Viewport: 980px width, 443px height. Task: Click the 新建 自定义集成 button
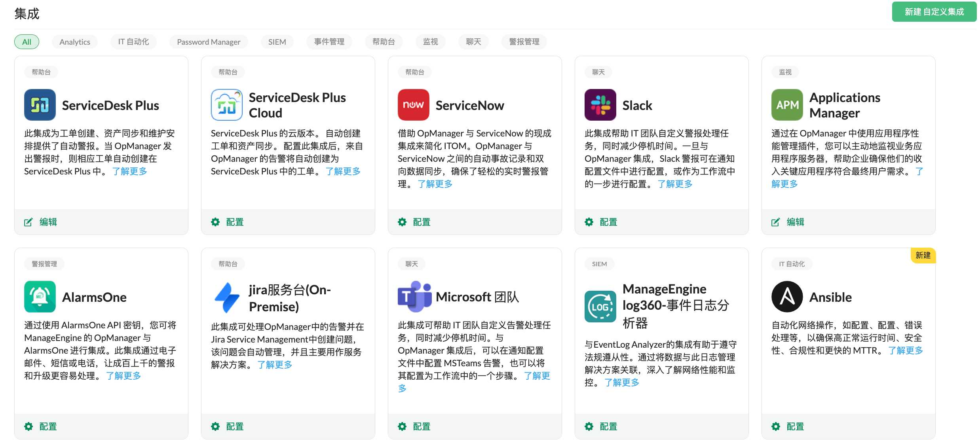click(934, 12)
